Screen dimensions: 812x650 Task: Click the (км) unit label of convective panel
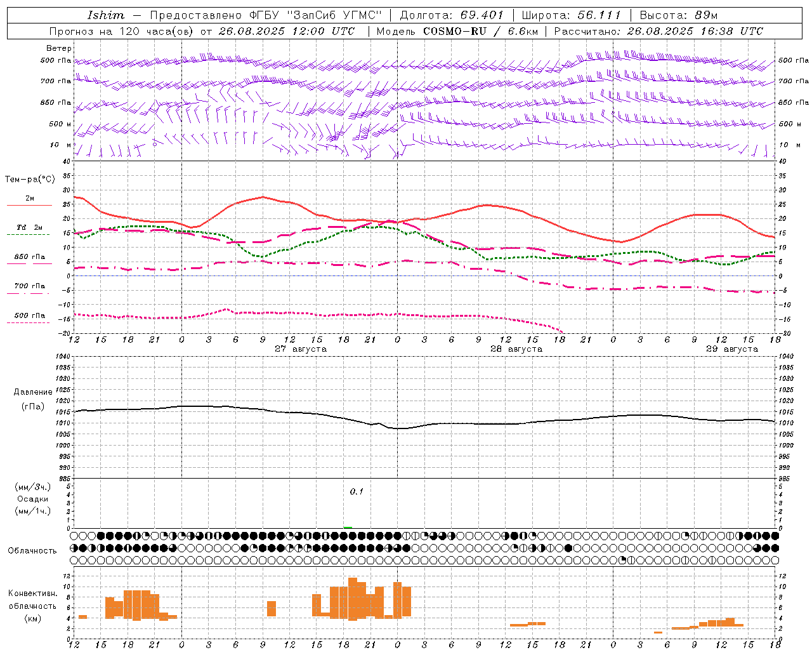pyautogui.click(x=33, y=618)
